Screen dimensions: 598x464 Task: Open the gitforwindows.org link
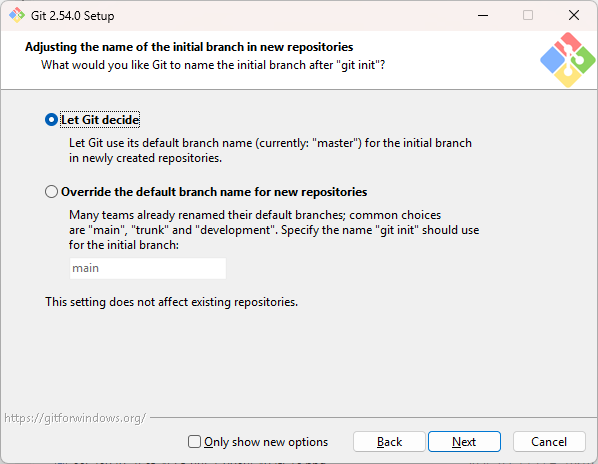[75, 418]
